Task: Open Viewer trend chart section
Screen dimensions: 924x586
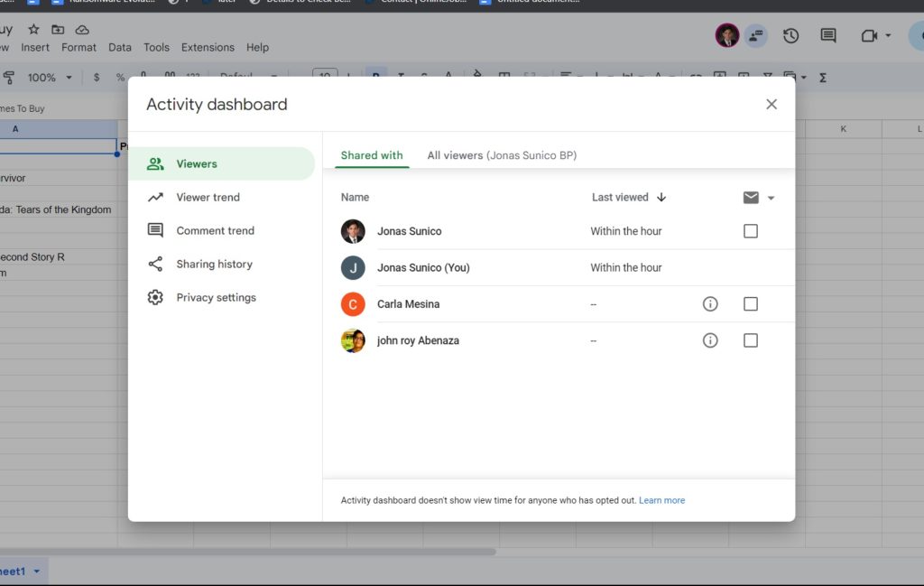Action: [x=208, y=197]
